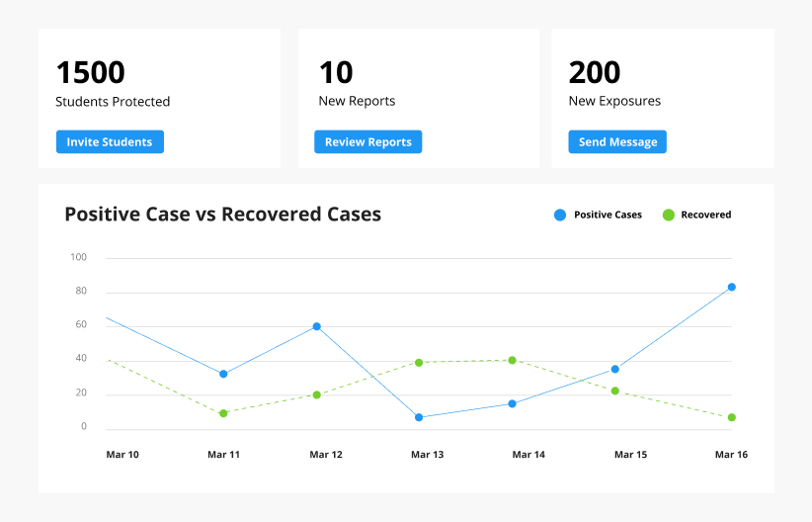Toggle the Positive Cases legend dot

point(560,215)
